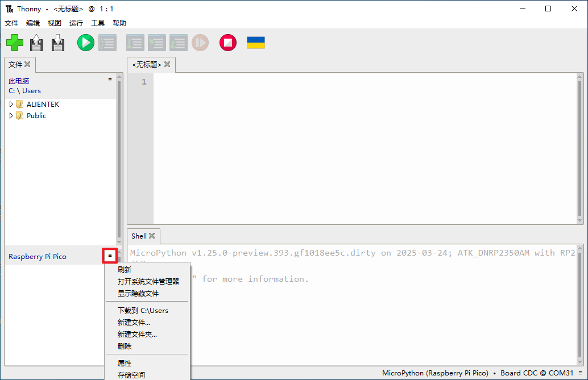
Task: Expand the Public folder
Action: click(11, 116)
